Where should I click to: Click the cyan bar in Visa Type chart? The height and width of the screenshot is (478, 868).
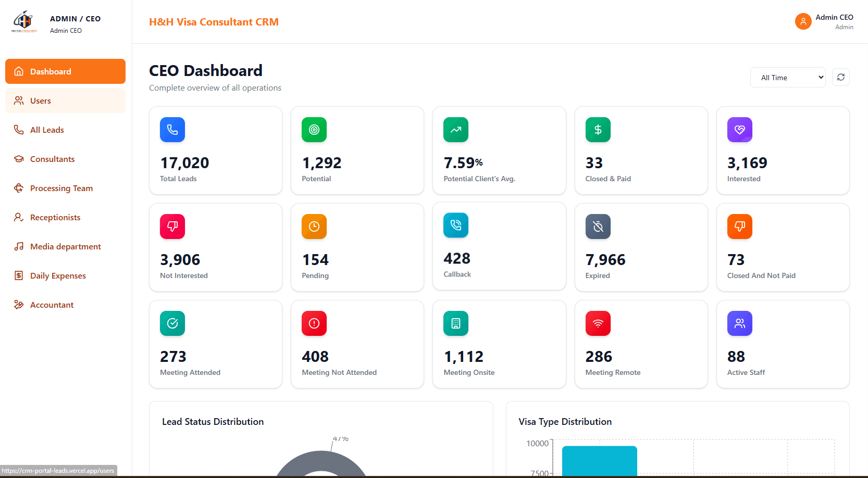600,460
